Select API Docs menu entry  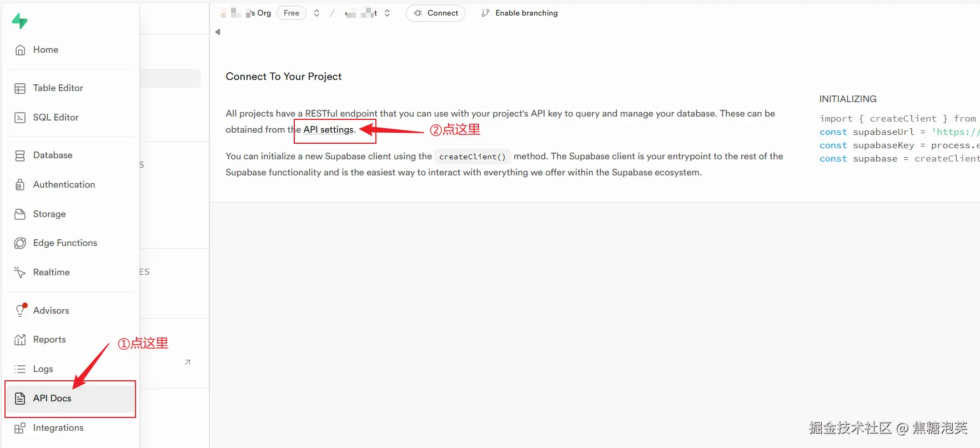[x=70, y=399]
